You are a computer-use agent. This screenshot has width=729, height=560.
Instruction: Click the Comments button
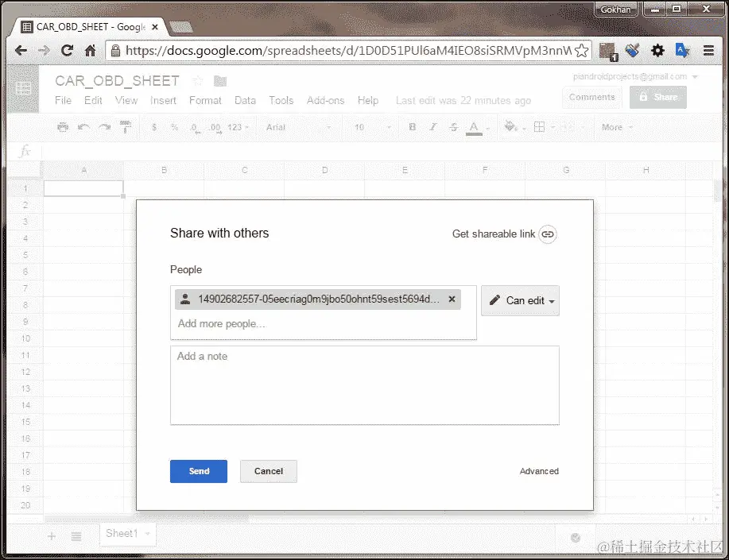click(x=591, y=97)
